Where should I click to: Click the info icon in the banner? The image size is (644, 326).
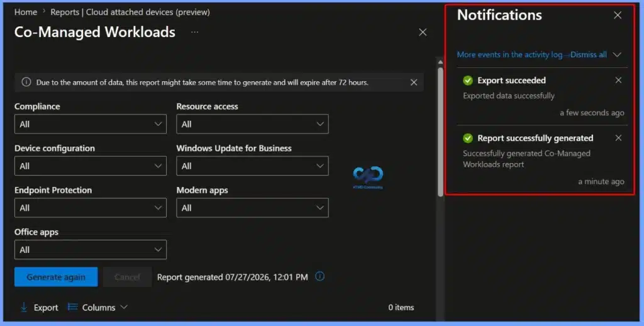click(26, 82)
